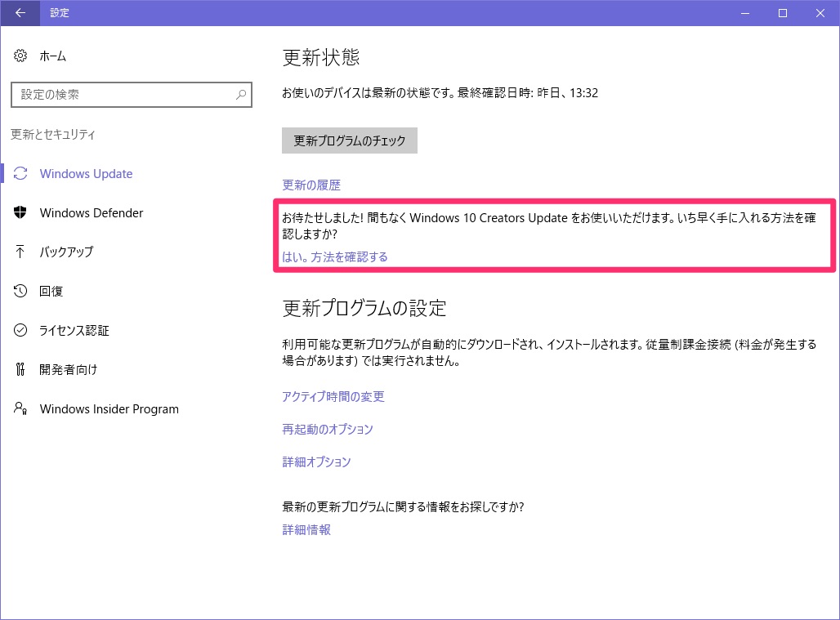Click the Windows Insider person icon
The width and height of the screenshot is (840, 620).
[20, 408]
